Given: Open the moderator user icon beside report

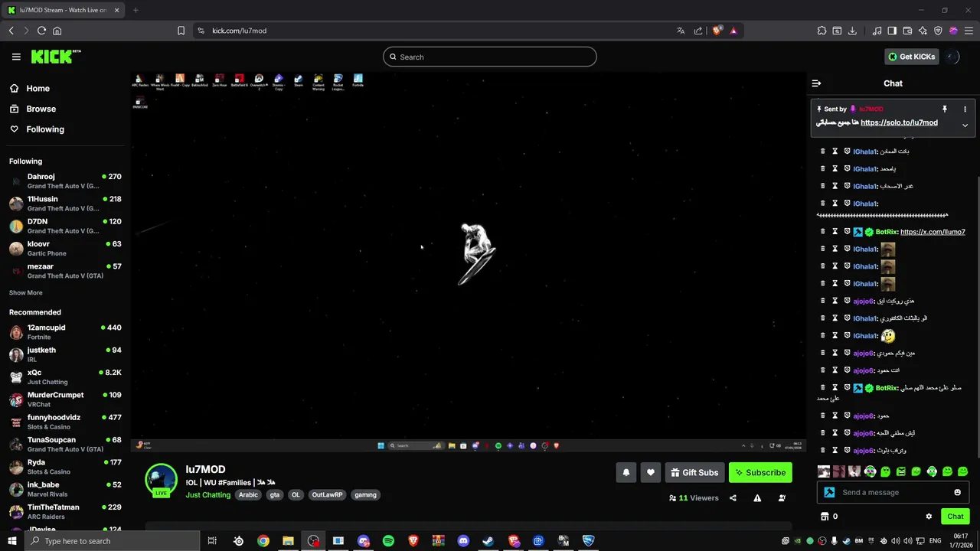Looking at the screenshot, I should click(782, 498).
